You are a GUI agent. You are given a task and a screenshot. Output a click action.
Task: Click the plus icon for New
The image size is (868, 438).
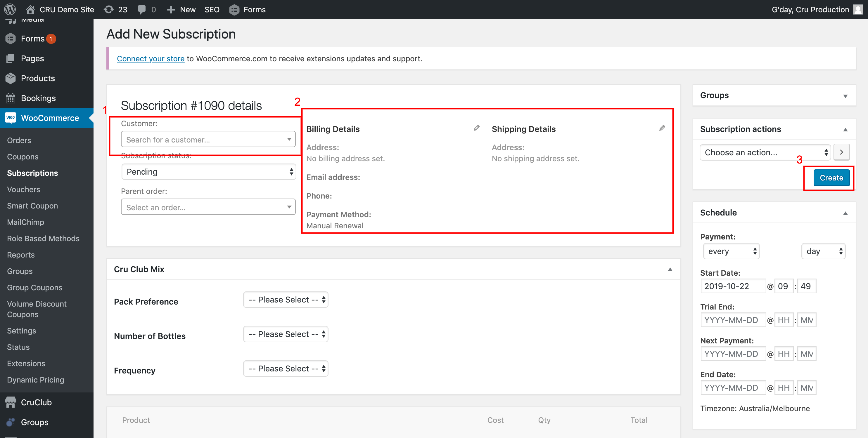(x=171, y=9)
